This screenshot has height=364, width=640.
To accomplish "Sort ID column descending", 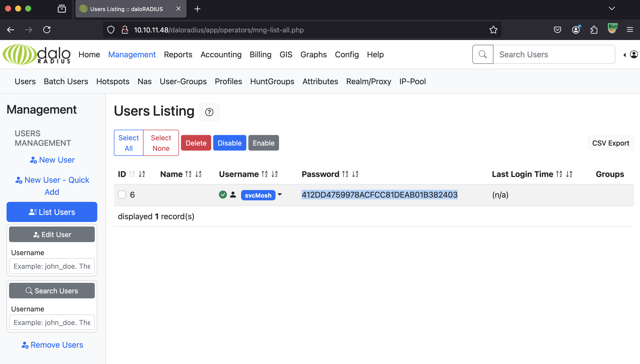I will pos(142,174).
